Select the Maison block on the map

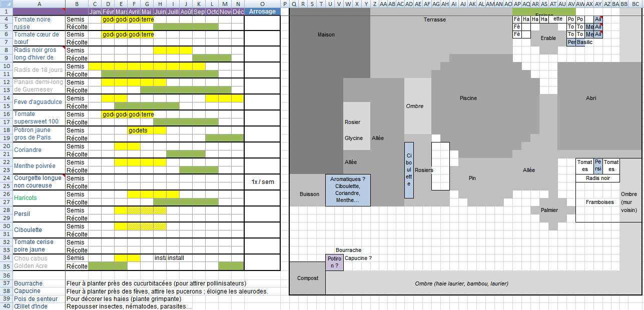pyautogui.click(x=326, y=35)
